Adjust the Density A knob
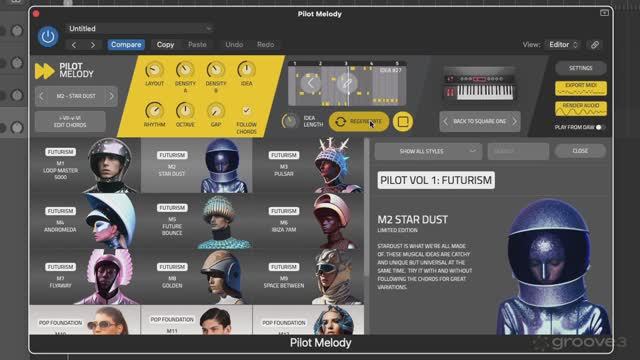 pyautogui.click(x=185, y=70)
